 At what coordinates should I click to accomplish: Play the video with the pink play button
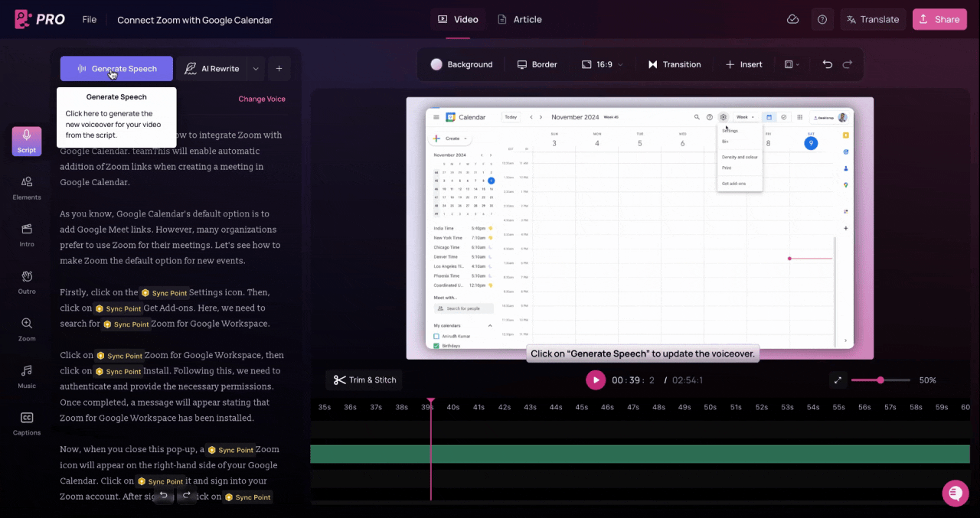[x=595, y=380]
